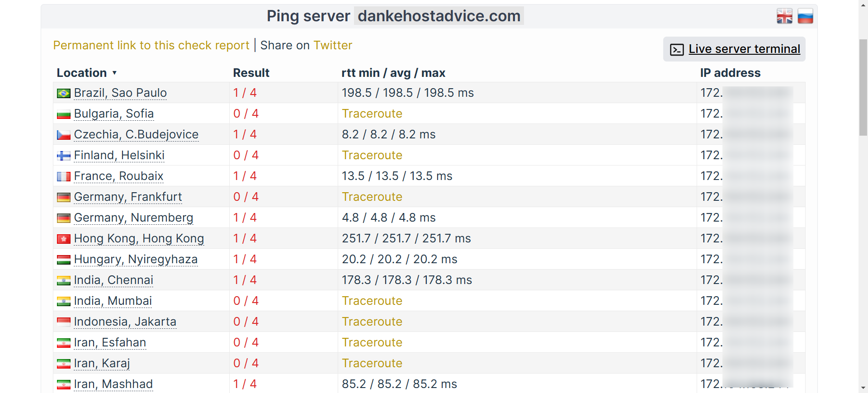Sort by Location using the dropdown arrow
The width and height of the screenshot is (868, 393).
[x=114, y=73]
